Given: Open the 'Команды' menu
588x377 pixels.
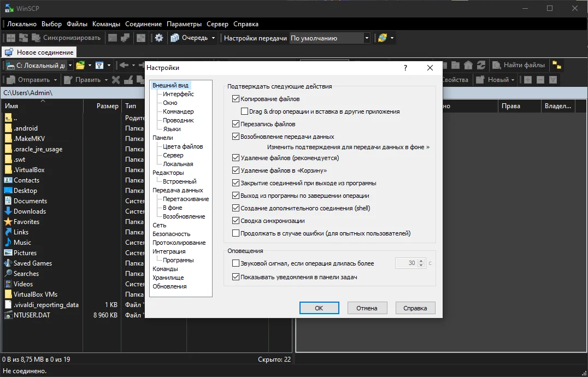Looking at the screenshot, I should [x=106, y=24].
